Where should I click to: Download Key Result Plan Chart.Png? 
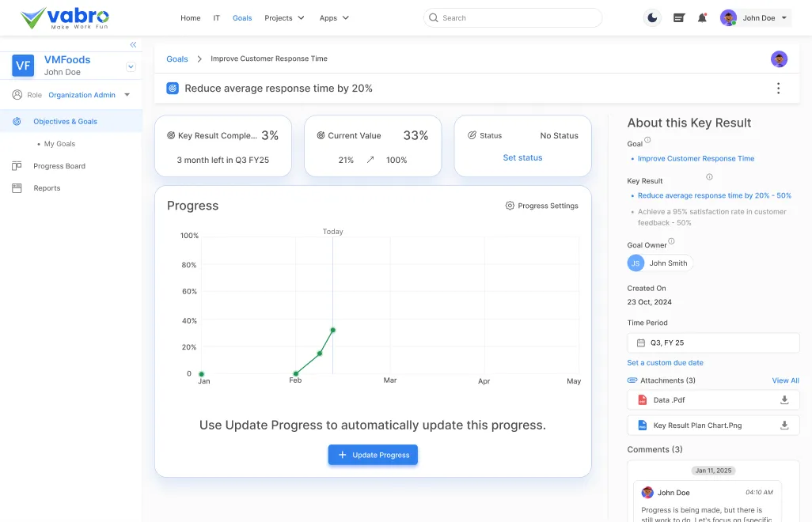click(784, 426)
